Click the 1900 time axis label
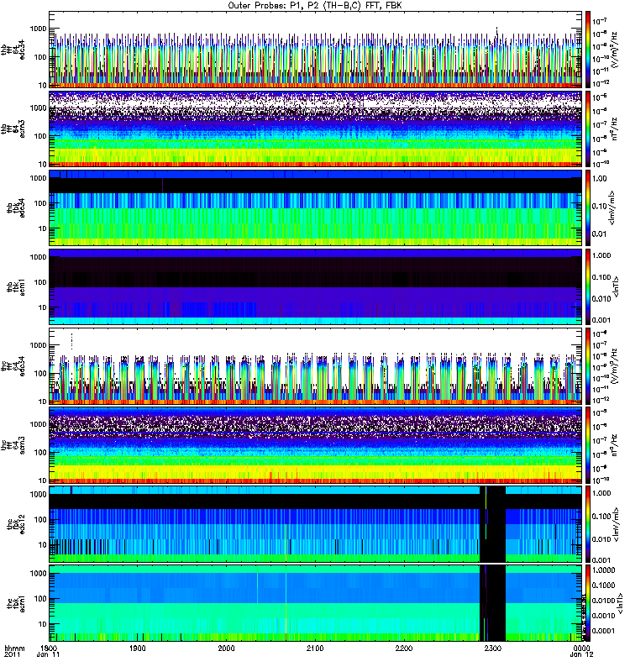630x672 pixels. click(138, 648)
